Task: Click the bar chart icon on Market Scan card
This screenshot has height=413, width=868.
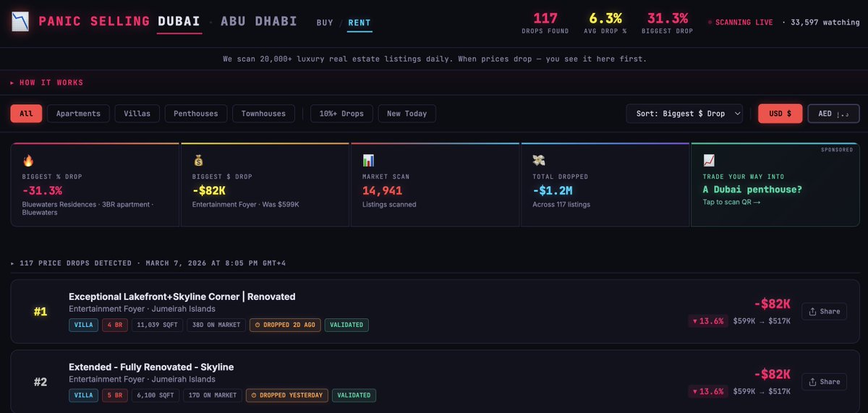Action: (x=368, y=161)
